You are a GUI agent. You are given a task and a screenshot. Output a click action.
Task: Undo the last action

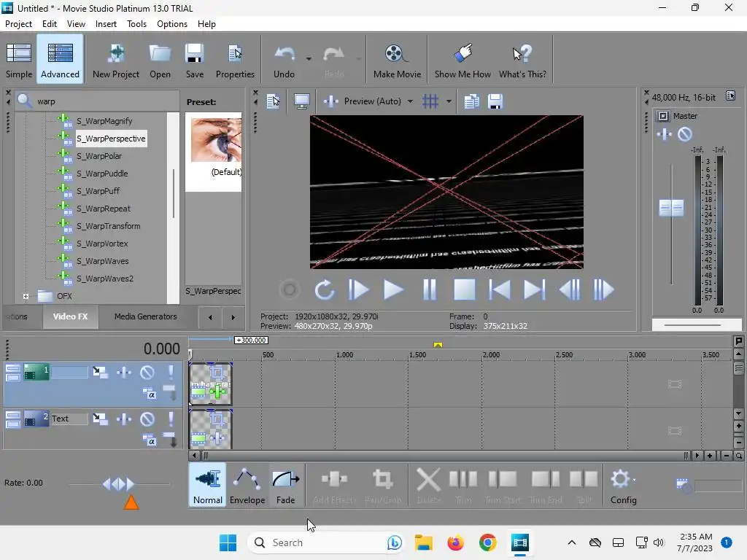coord(284,60)
